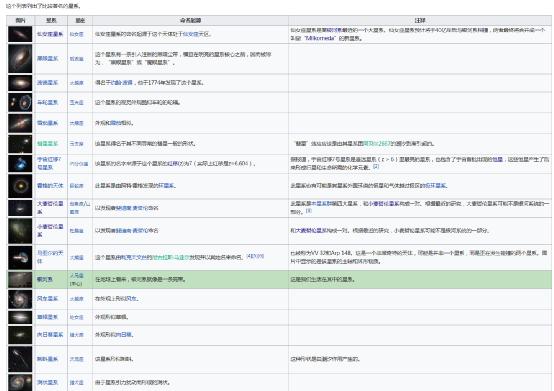Screen dimensions: 554x391
Task: Open the Cartwheel galaxy (车轮星系) thumbnail
Action: (x=20, y=102)
